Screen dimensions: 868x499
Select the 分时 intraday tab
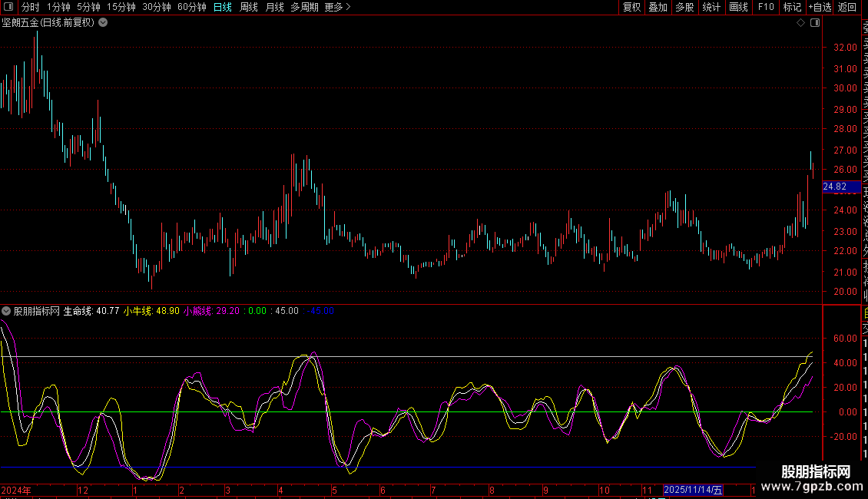pos(30,7)
